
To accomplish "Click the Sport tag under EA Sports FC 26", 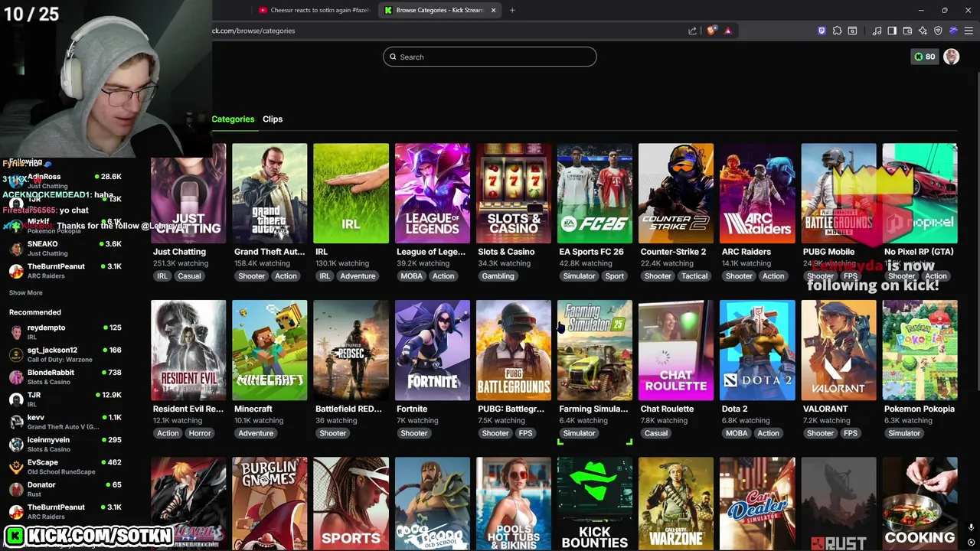I will [x=614, y=276].
